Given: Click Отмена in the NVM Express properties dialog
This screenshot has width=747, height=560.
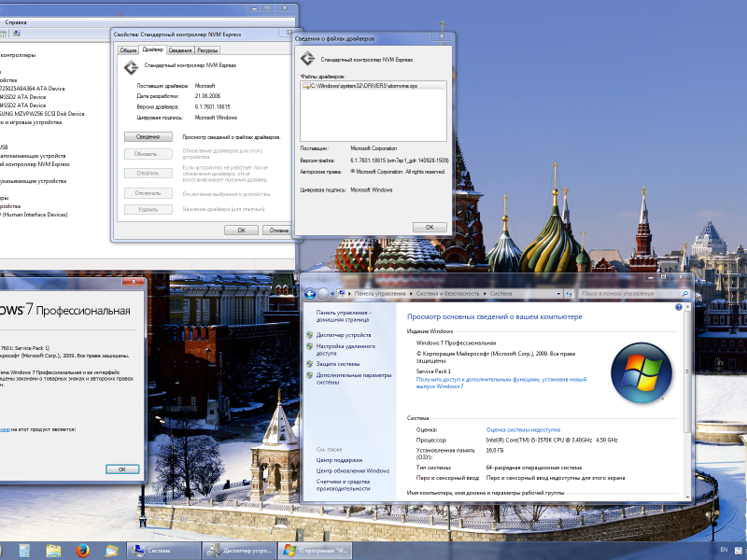Looking at the screenshot, I should point(277,230).
